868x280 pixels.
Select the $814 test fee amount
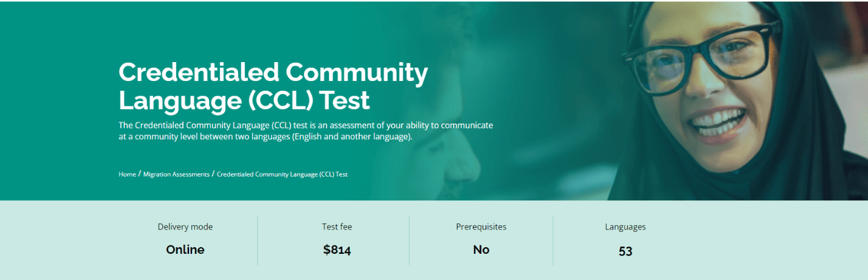tap(337, 250)
